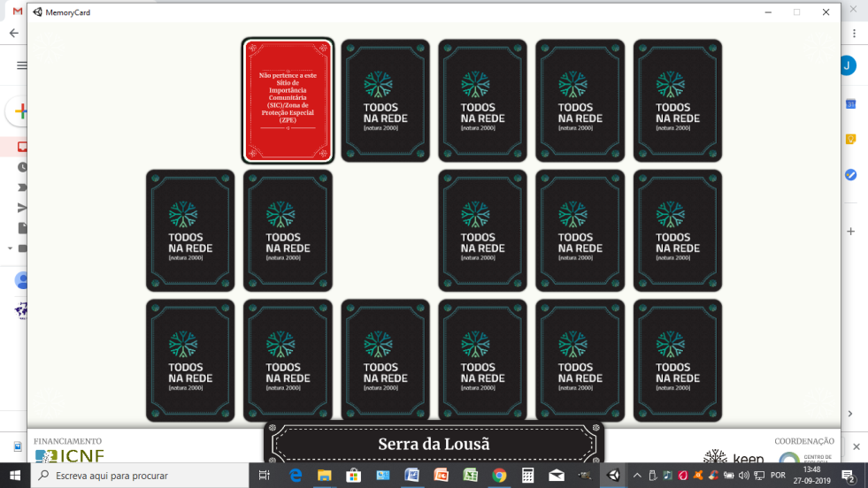This screenshot has width=868, height=488.
Task: Flip the last card in the top row
Action: [677, 101]
